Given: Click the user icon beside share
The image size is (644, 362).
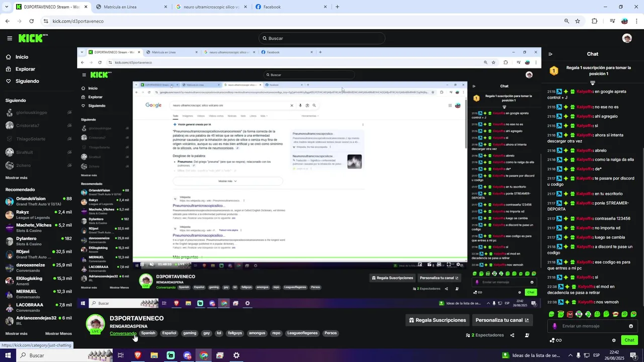Looking at the screenshot, I should click(527, 335).
